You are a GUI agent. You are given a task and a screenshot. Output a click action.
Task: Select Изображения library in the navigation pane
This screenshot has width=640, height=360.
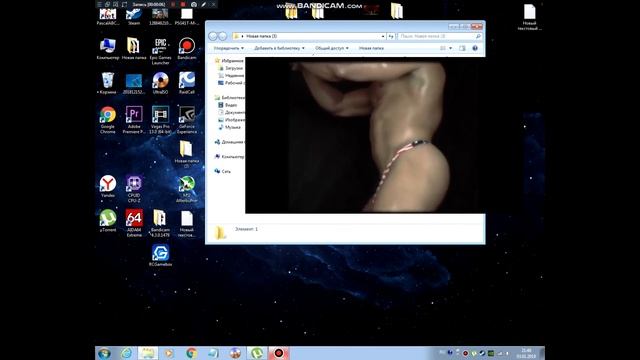coord(231,120)
